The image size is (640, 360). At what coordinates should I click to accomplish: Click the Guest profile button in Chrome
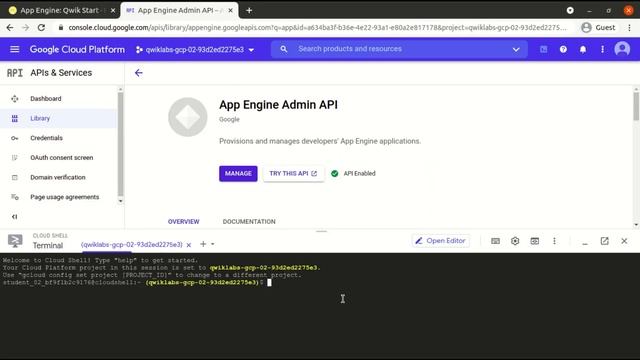click(x=598, y=27)
